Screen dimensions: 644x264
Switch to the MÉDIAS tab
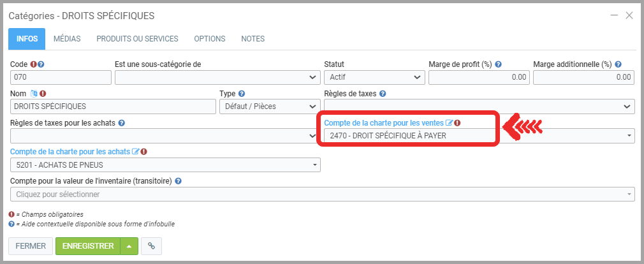[67, 39]
